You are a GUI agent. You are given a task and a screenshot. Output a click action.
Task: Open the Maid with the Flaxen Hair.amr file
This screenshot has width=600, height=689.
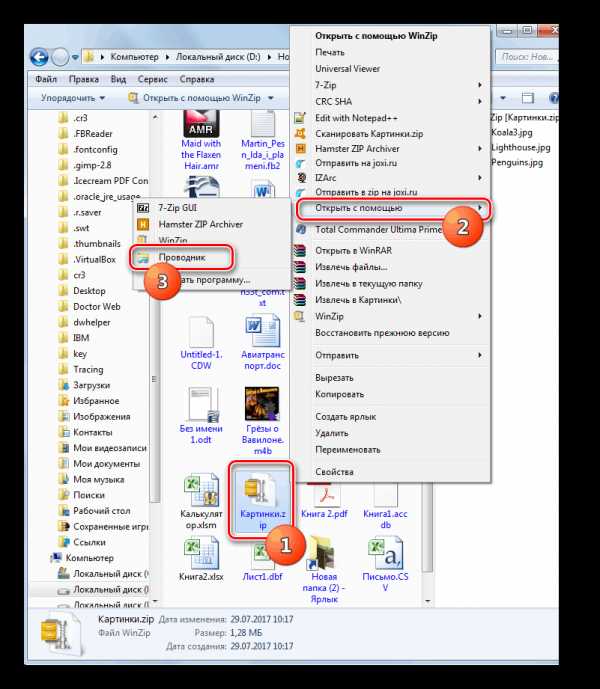201,141
